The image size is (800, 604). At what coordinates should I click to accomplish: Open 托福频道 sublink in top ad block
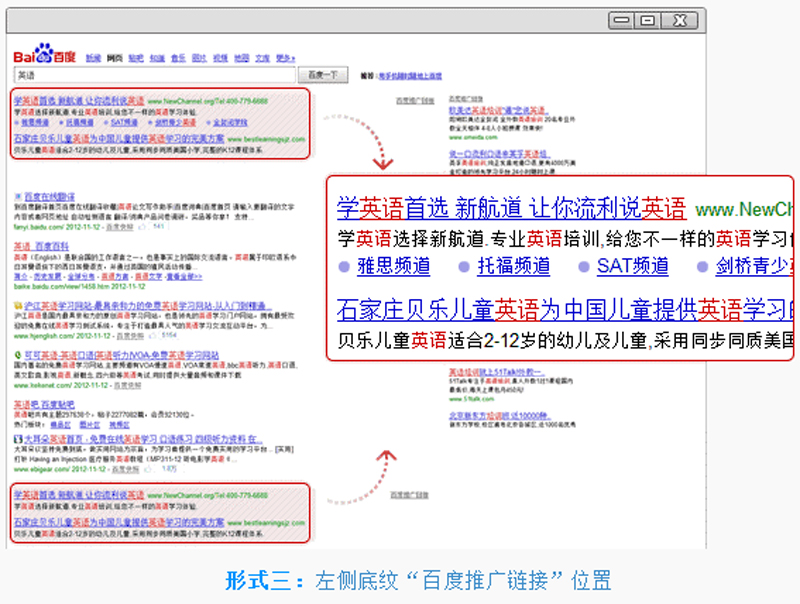[80, 122]
